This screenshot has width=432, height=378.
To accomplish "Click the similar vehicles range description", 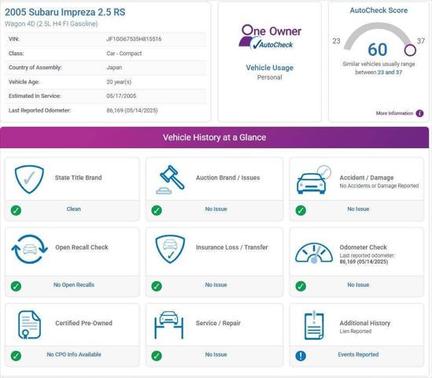I will pyautogui.click(x=379, y=68).
